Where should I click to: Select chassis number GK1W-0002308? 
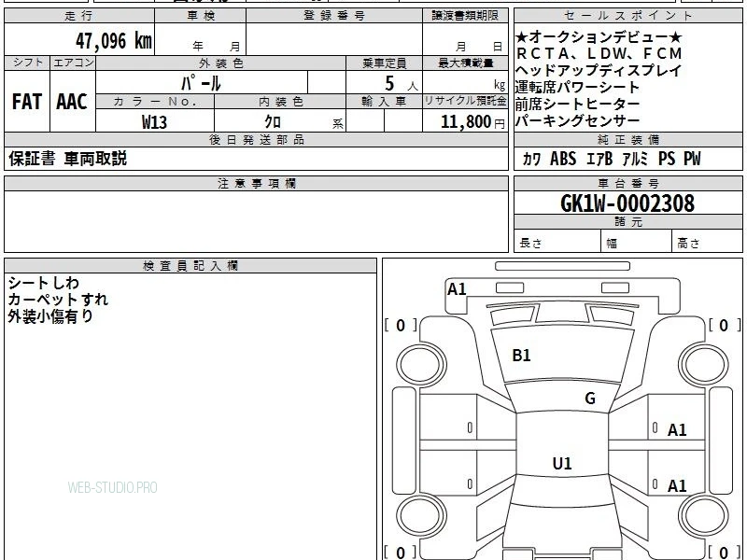(627, 203)
